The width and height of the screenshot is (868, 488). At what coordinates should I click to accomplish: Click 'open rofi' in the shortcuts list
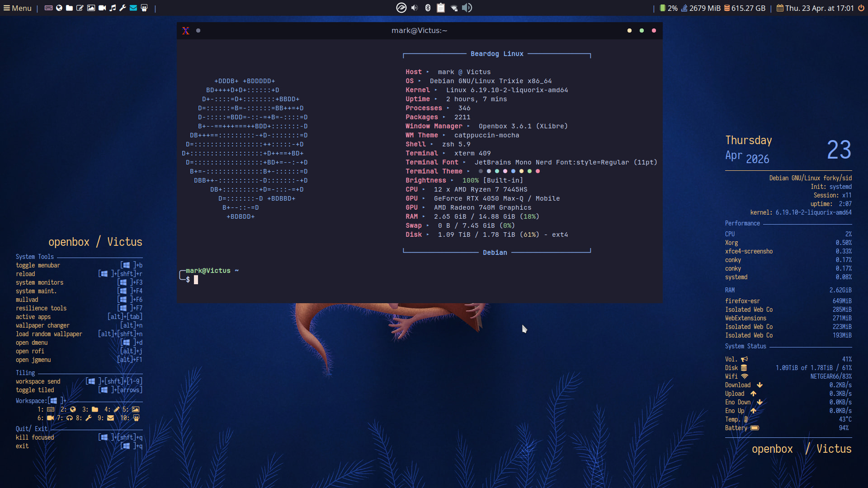[x=30, y=351]
